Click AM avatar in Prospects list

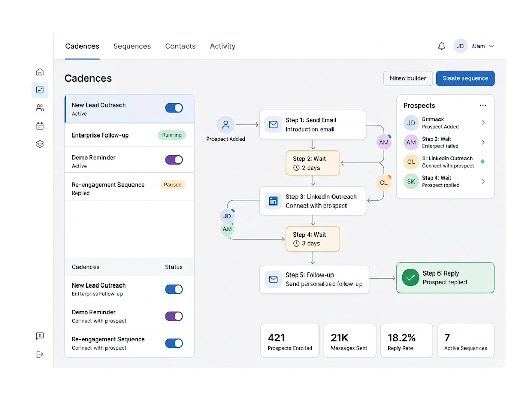tap(411, 142)
